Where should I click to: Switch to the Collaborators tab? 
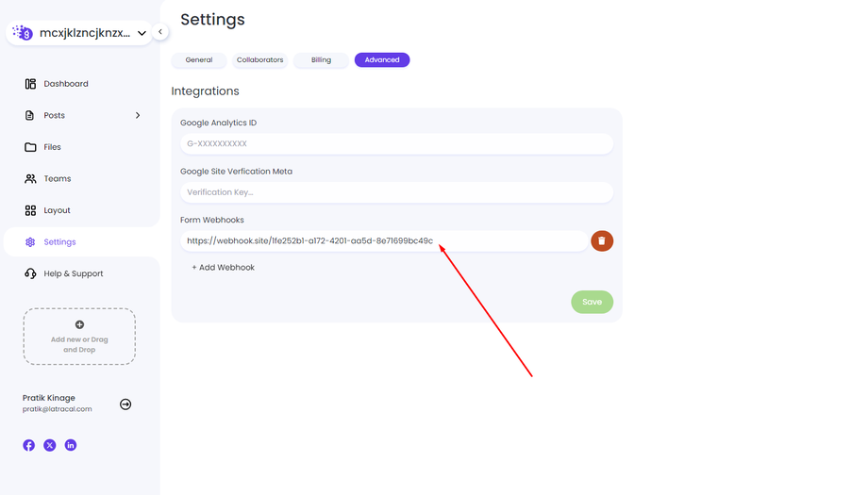[x=259, y=59]
